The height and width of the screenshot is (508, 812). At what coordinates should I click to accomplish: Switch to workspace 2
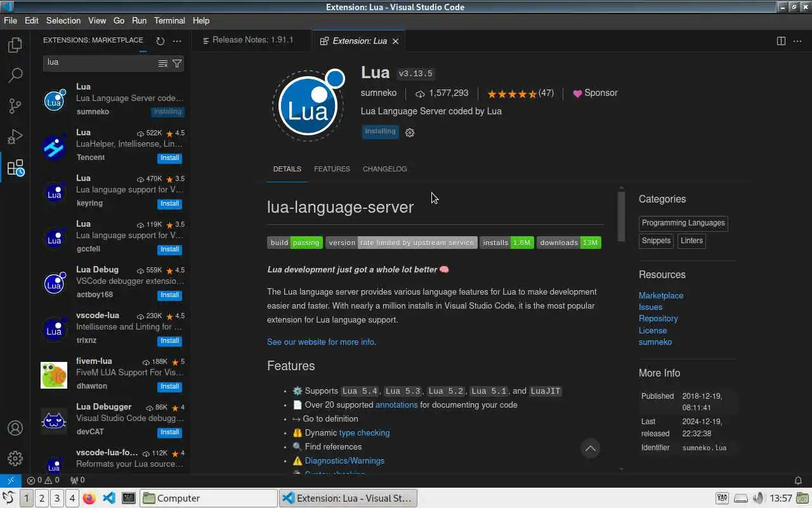(42, 498)
